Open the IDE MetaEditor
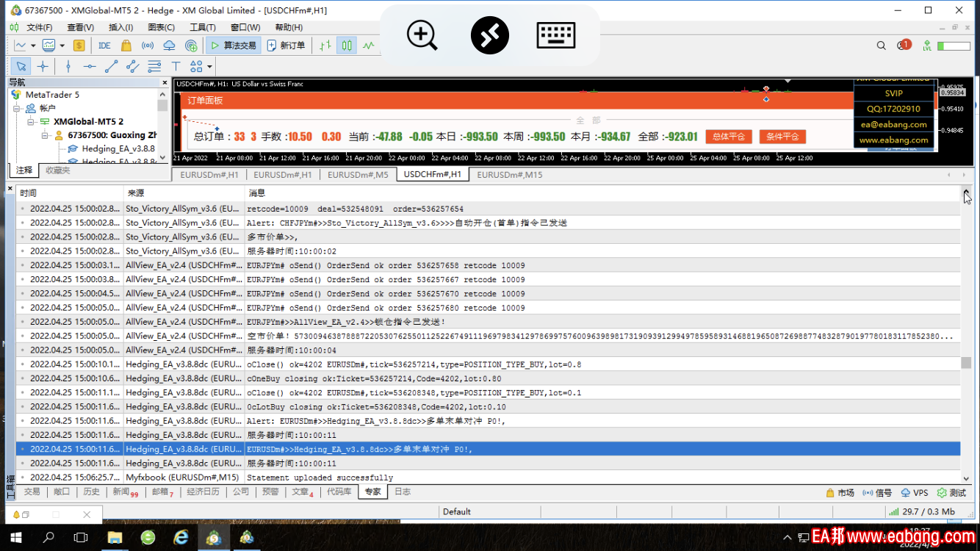Image resolution: width=980 pixels, height=551 pixels. 104,46
